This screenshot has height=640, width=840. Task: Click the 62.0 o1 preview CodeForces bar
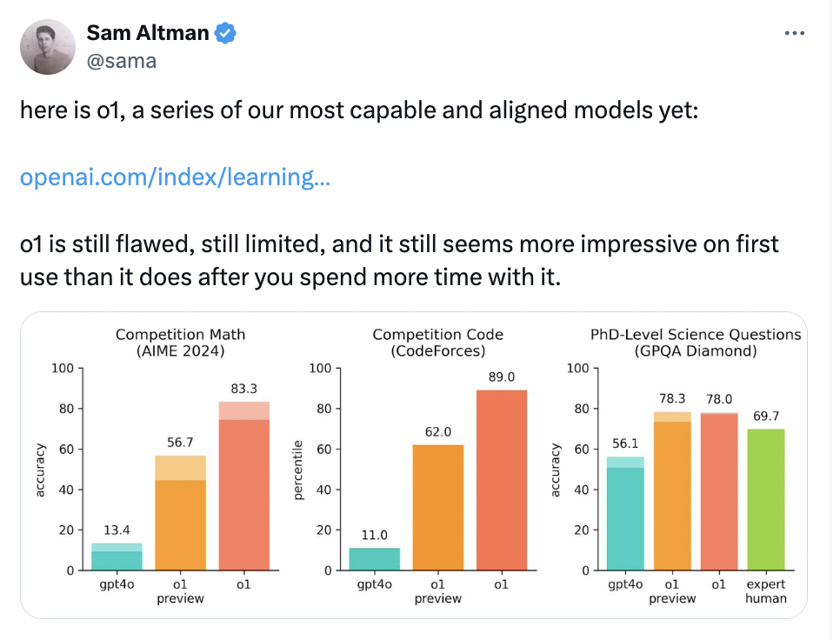click(437, 508)
